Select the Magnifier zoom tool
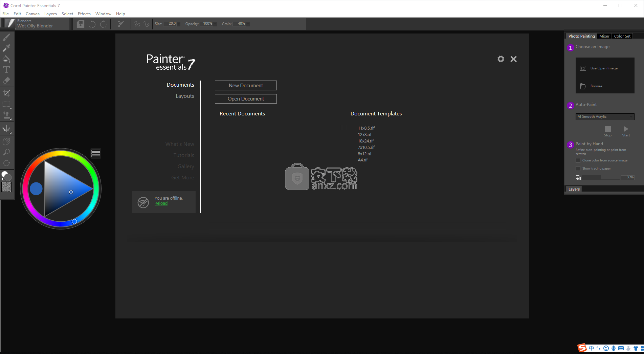Screen dimensions: 644x354 [6, 152]
